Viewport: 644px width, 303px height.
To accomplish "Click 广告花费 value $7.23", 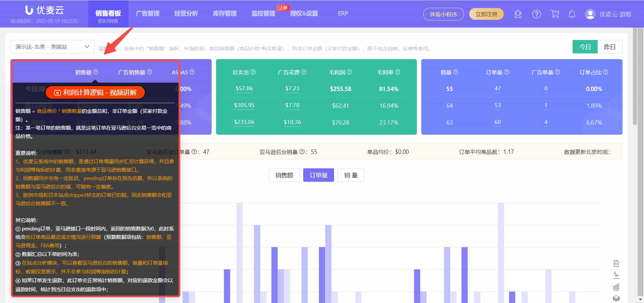I will click(292, 89).
